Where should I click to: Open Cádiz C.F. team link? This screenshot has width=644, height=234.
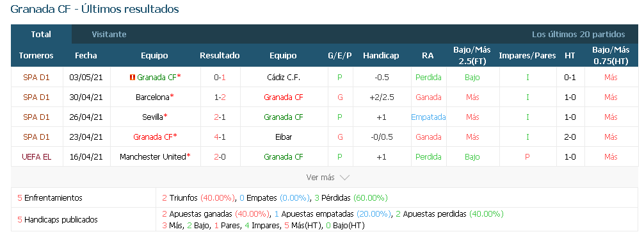pyautogui.click(x=284, y=78)
